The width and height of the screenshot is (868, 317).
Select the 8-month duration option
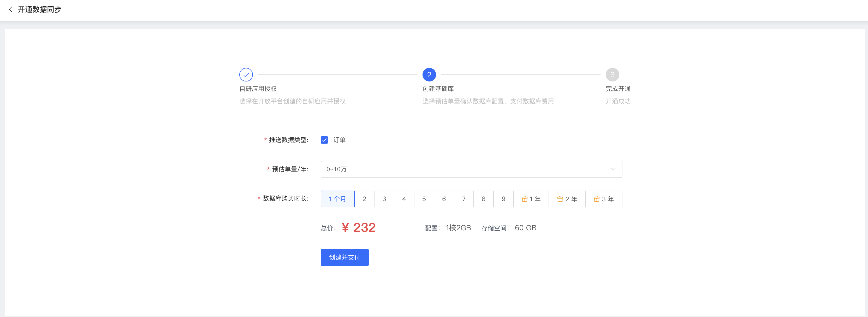tap(484, 199)
